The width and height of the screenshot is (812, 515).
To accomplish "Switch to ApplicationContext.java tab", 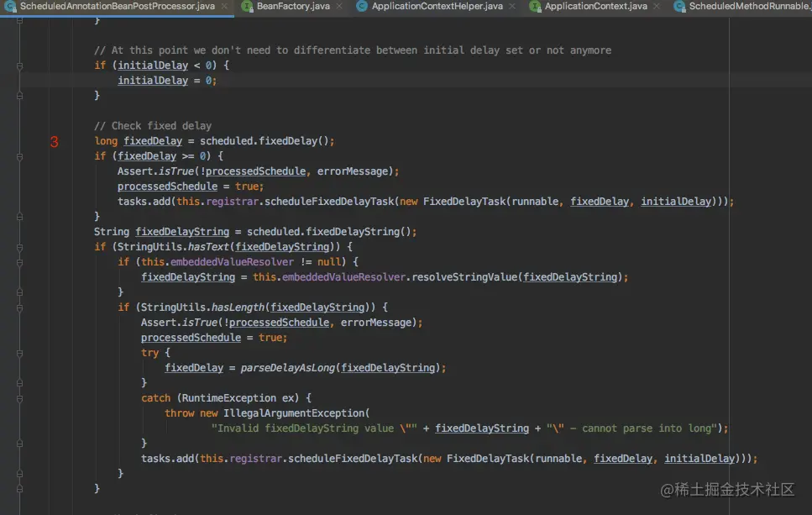I will coord(595,6).
